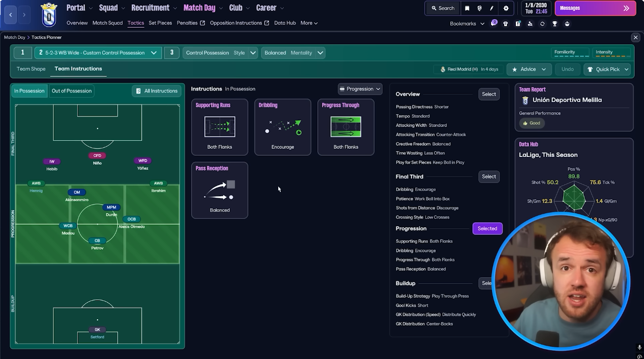
Task: Open the Match Squad tab
Action: 107,23
